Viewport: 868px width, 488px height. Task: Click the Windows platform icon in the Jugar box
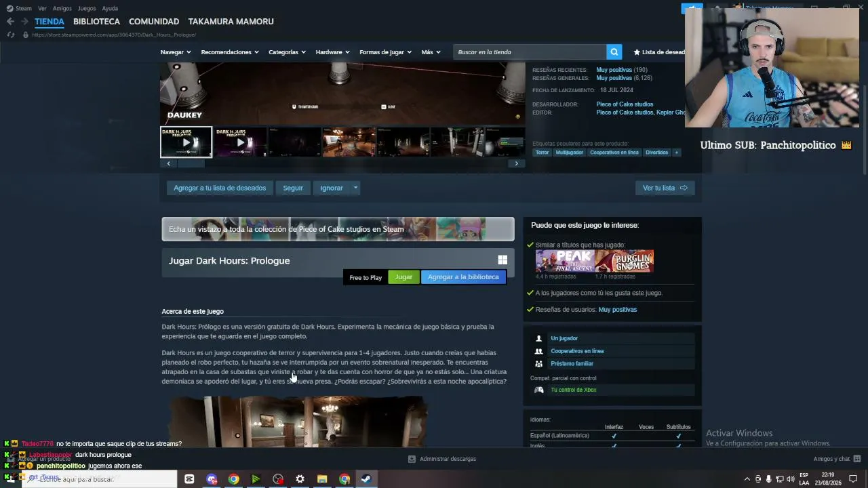pyautogui.click(x=502, y=260)
